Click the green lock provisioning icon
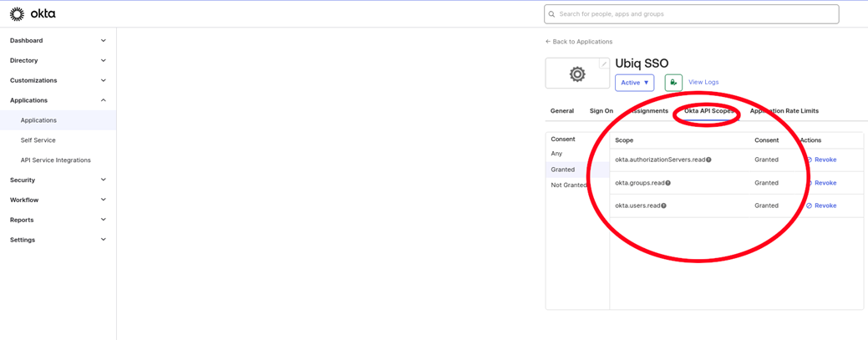The image size is (868, 340). (x=673, y=83)
